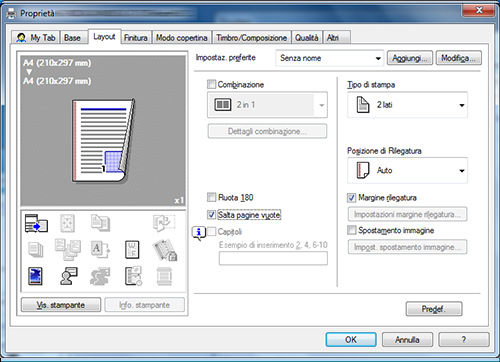The width and height of the screenshot is (500, 362).
Task: Open the Qualità tab
Action: tap(307, 38)
